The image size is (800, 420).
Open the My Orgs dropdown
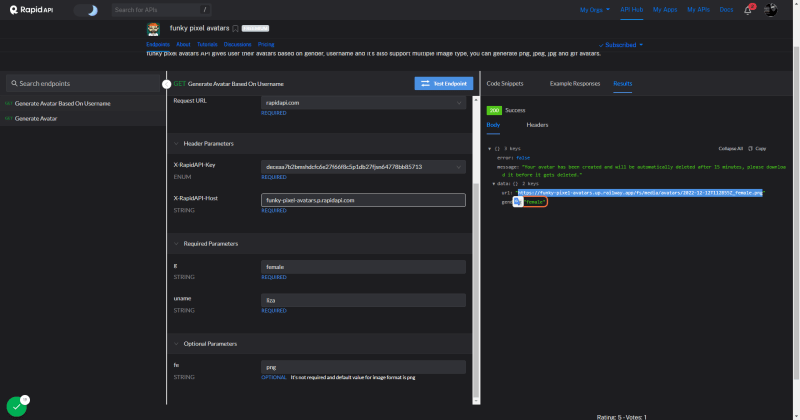(x=594, y=10)
